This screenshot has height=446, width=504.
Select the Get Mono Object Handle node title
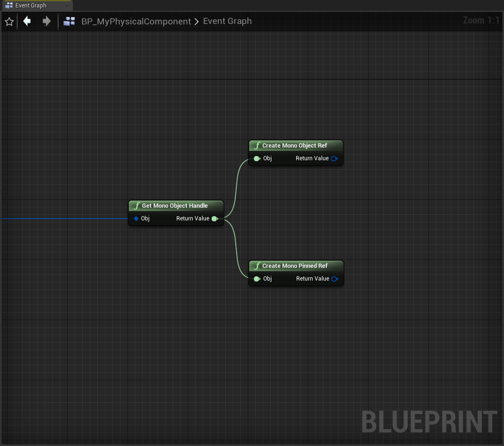click(175, 206)
